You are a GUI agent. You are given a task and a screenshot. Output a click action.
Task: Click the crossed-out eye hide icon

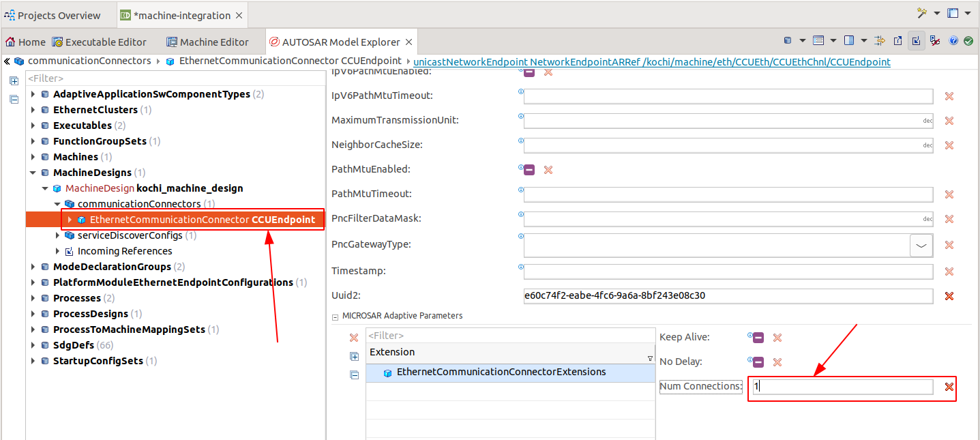point(935,41)
